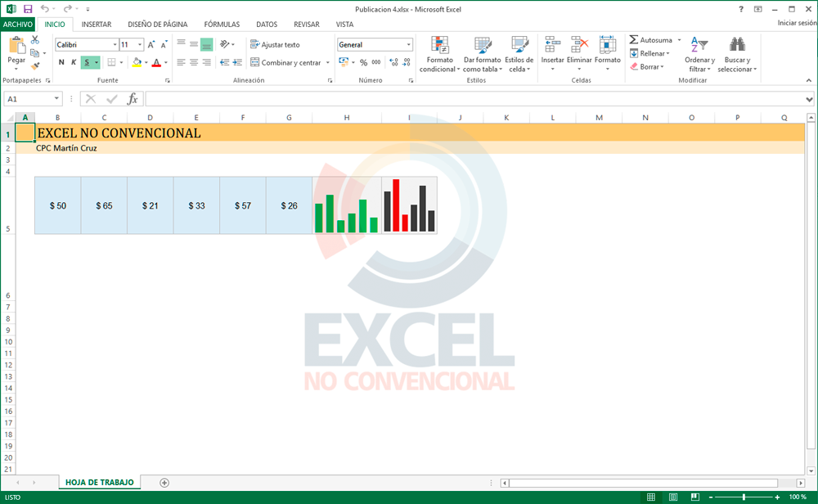
Task: Toggle bold formatting (N button)
Action: pos(61,62)
